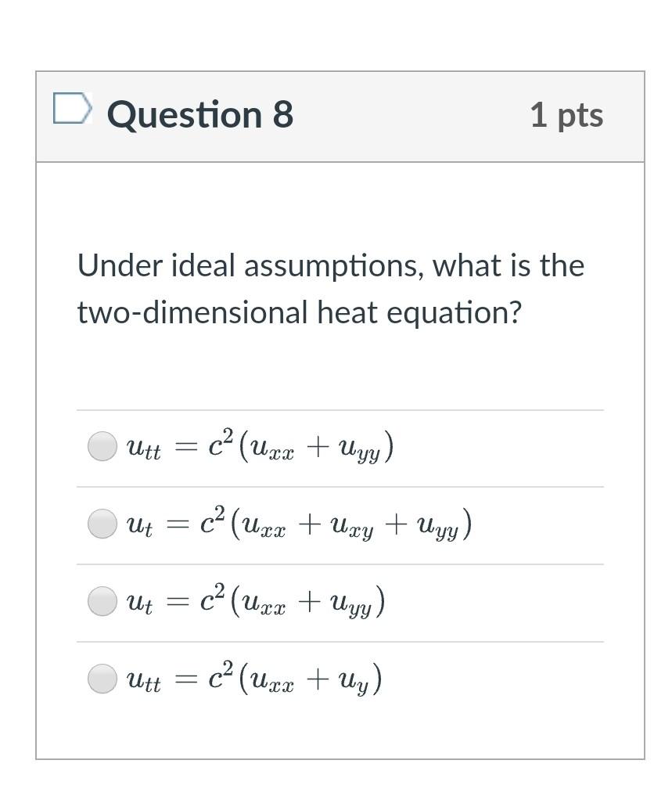Click the 1 pts label
Image resolution: width=672 pixels, height=789 pixels.
567,114
